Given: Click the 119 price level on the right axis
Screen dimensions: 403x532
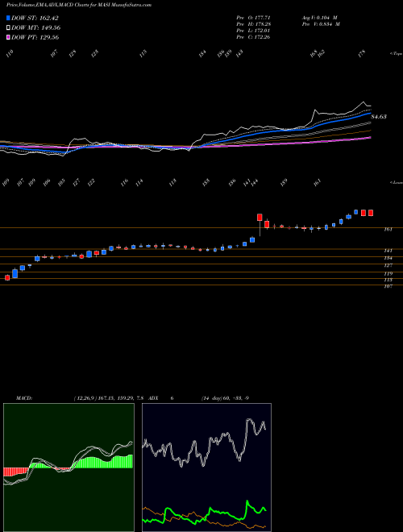Looking at the screenshot, I should coord(388,274).
